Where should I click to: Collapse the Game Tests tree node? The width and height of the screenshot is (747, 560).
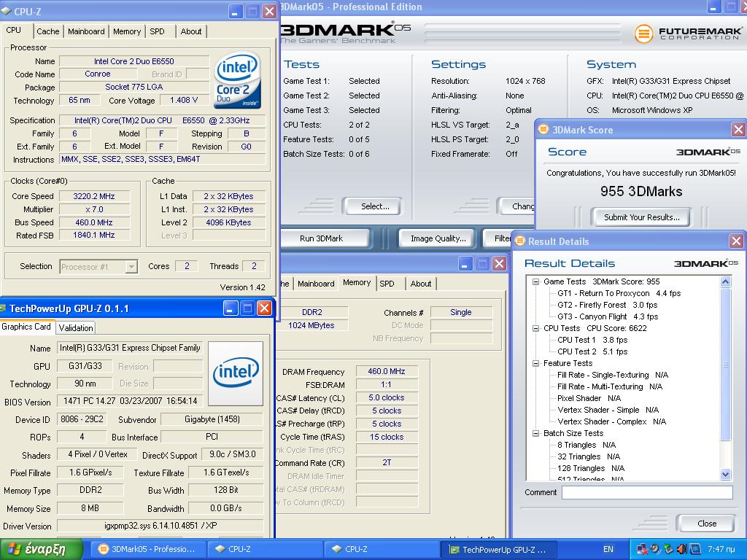[536, 281]
